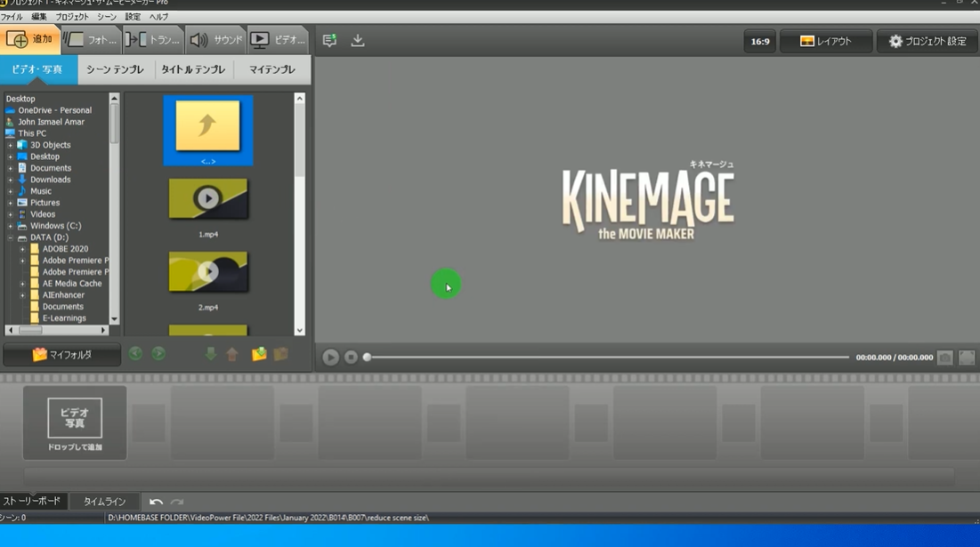Click the undo arrow icon
Viewport: 980px width, 547px height.
pyautogui.click(x=156, y=502)
